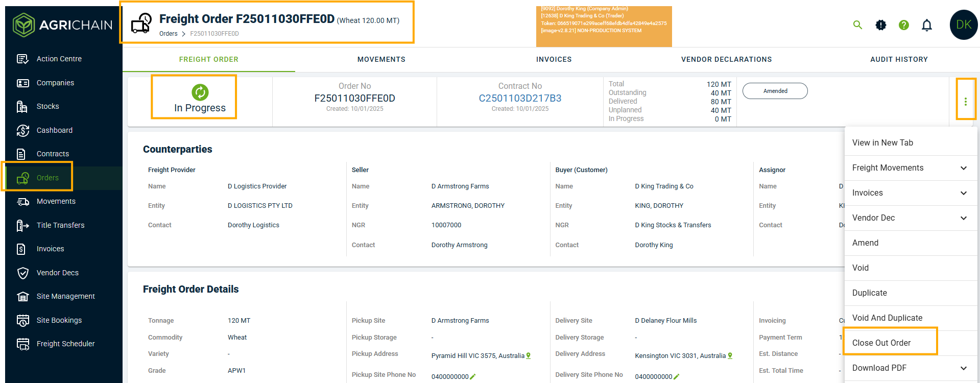Click the Counterparties heading
980x383 pixels.
point(178,149)
